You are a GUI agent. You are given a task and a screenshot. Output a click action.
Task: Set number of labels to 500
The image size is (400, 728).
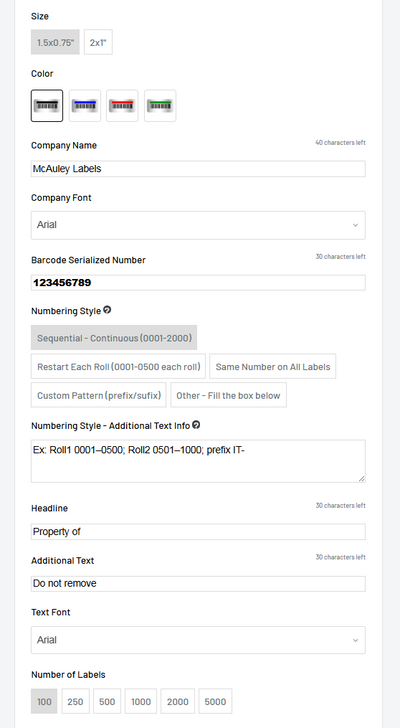point(107,701)
